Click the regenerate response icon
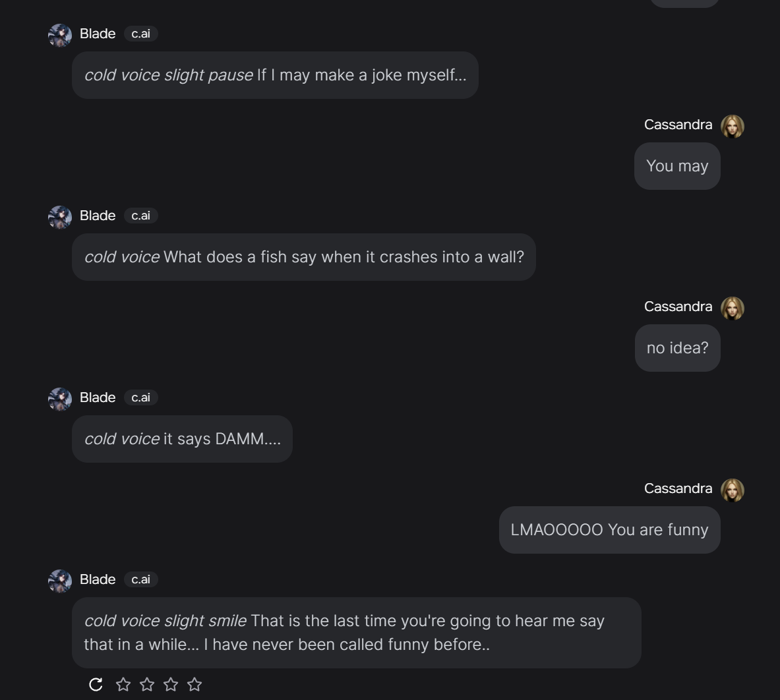 (x=96, y=685)
